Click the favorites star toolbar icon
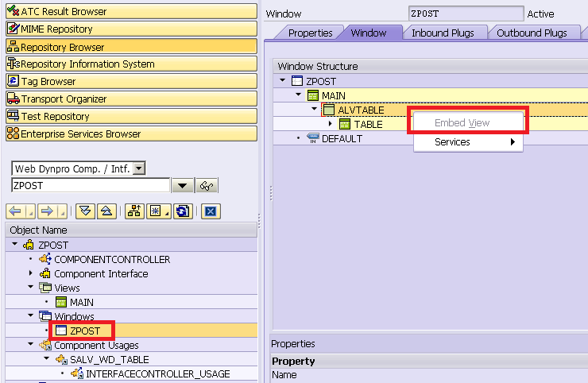The width and height of the screenshot is (588, 383). click(x=155, y=211)
